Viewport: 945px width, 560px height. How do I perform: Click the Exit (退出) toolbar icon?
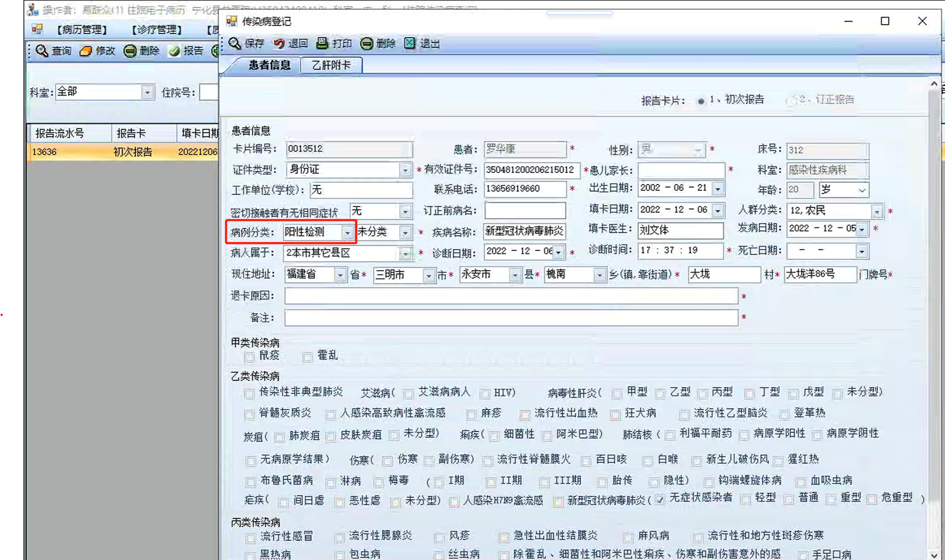(410, 43)
